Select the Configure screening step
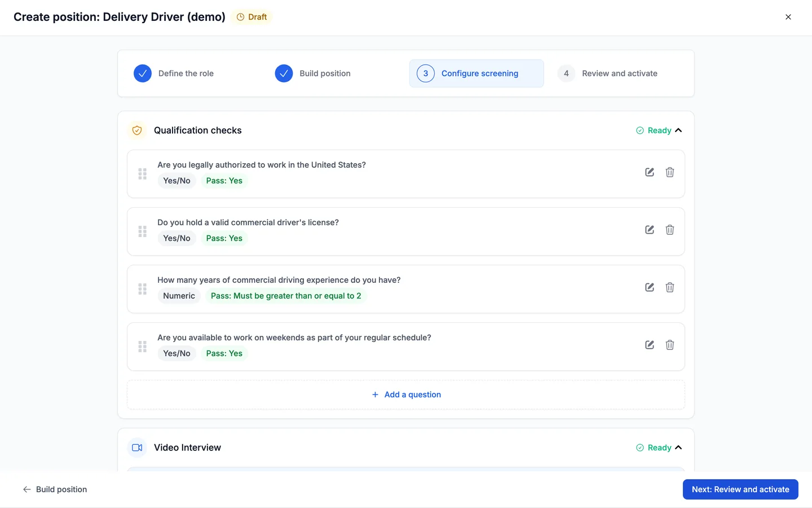Screen dimensions: 812x508 (x=476, y=73)
